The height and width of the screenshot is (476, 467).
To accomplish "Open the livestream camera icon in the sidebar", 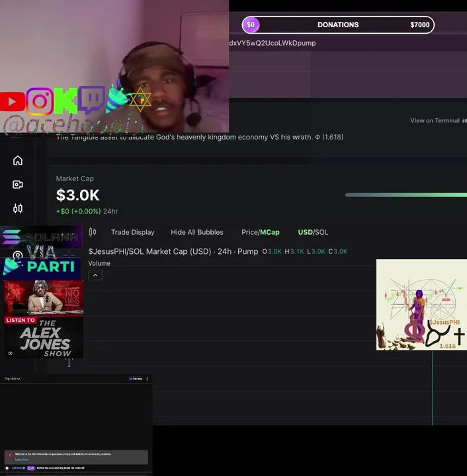I will [x=18, y=184].
